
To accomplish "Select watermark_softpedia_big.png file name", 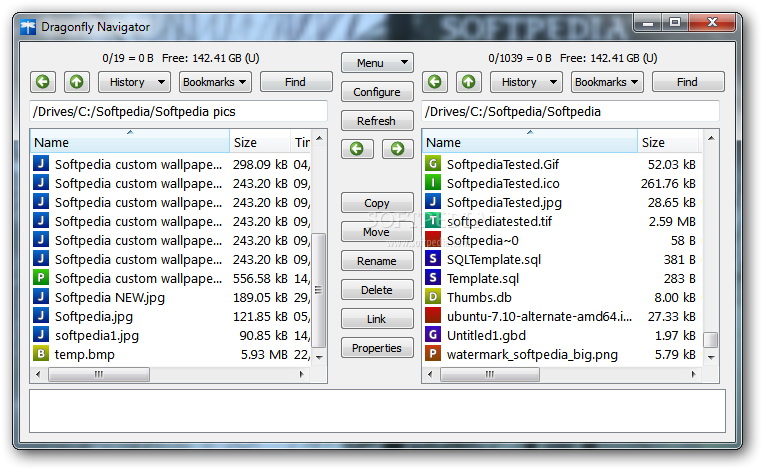I will click(x=532, y=354).
